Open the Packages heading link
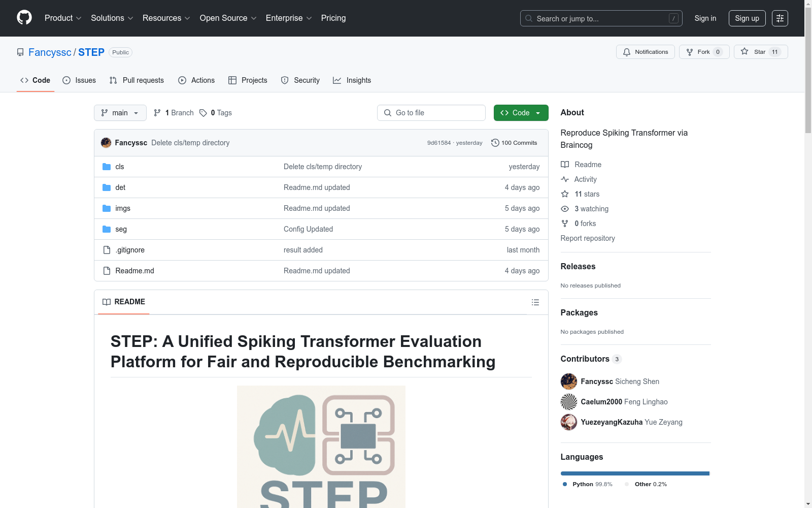 pyautogui.click(x=579, y=312)
